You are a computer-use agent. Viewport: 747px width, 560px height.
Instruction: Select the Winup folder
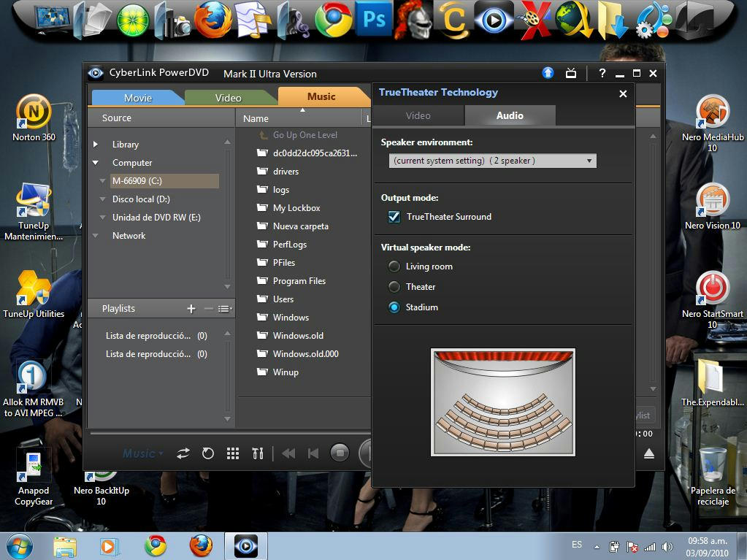coord(286,372)
